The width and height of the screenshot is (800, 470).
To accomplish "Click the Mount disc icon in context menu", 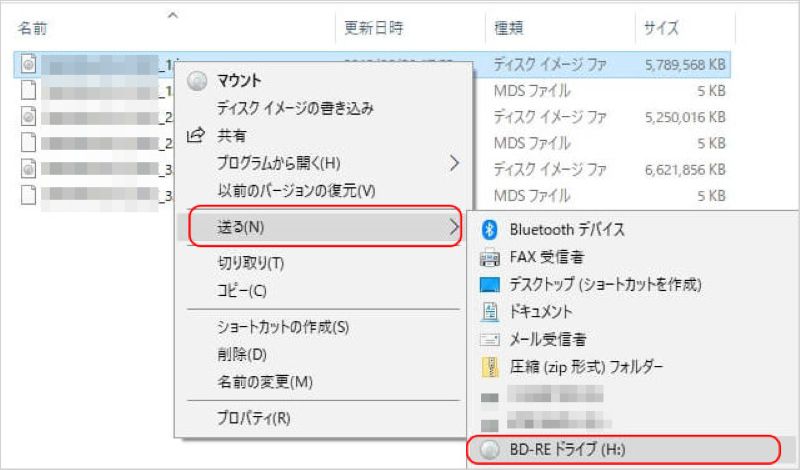I will (197, 81).
